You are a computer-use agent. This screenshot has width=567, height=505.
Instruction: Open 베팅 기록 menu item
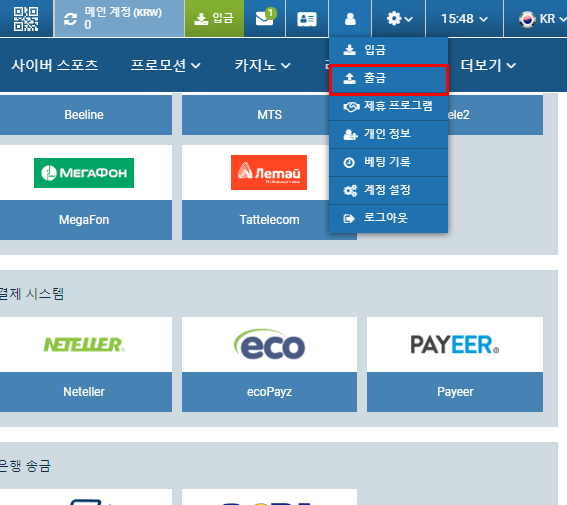click(x=388, y=162)
